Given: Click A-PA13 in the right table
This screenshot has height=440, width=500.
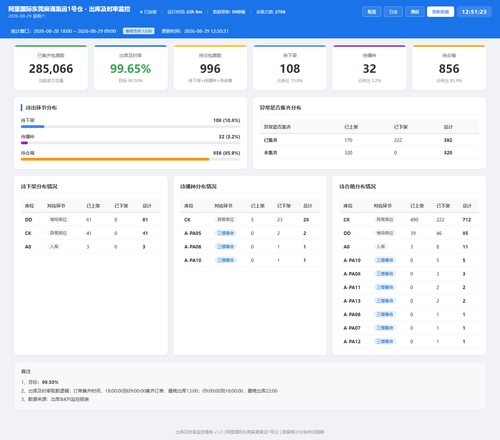Looking at the screenshot, I should 352,301.
